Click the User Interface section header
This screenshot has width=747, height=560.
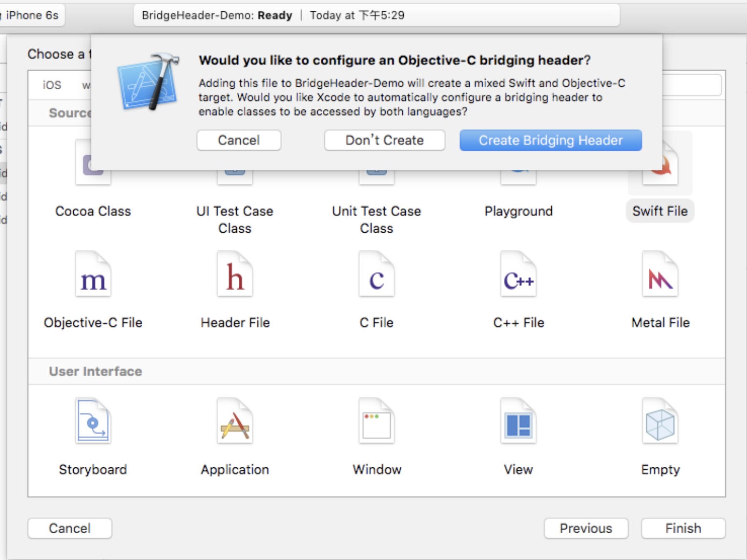[95, 371]
